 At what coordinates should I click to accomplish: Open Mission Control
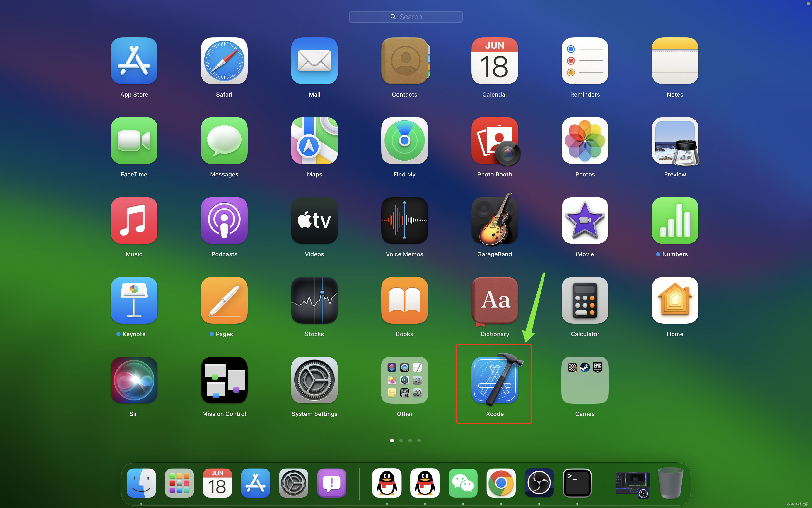click(x=224, y=380)
